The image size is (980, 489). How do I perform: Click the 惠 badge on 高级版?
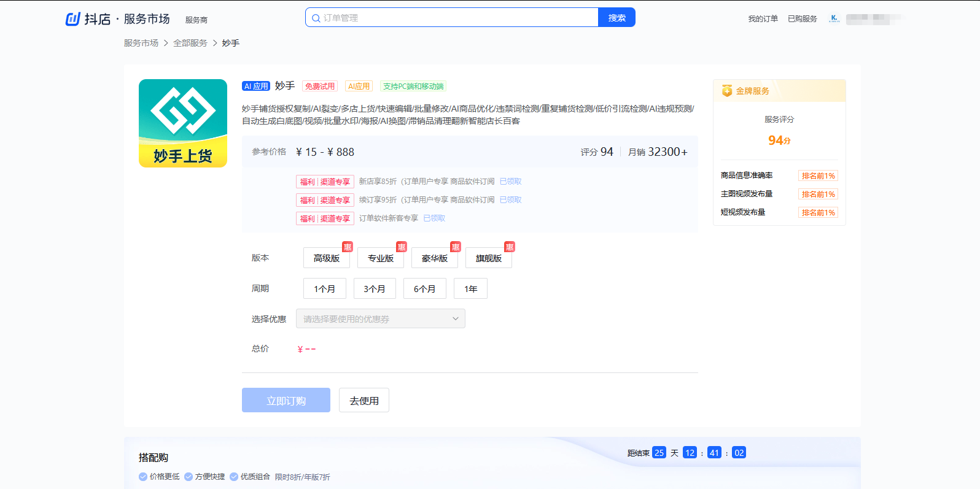pyautogui.click(x=348, y=247)
